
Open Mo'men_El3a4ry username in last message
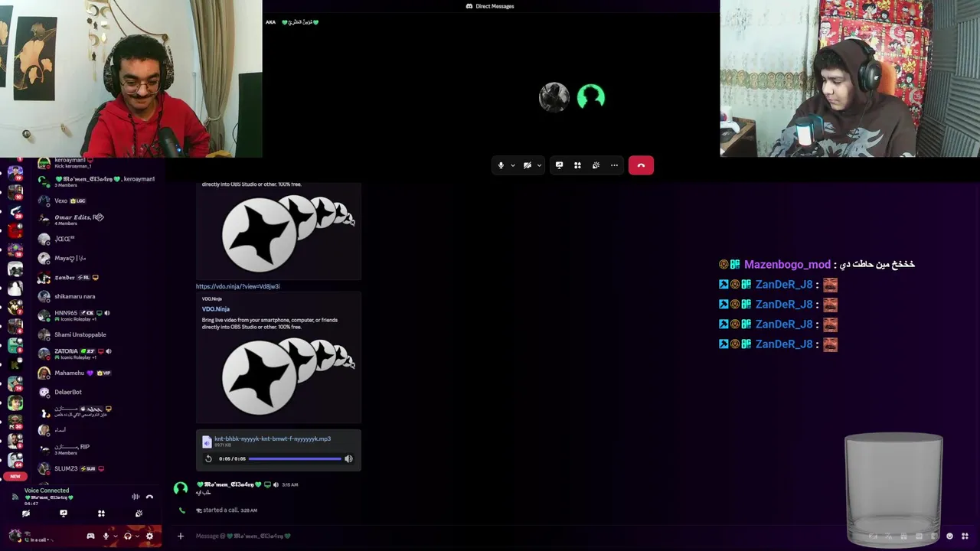(230, 484)
